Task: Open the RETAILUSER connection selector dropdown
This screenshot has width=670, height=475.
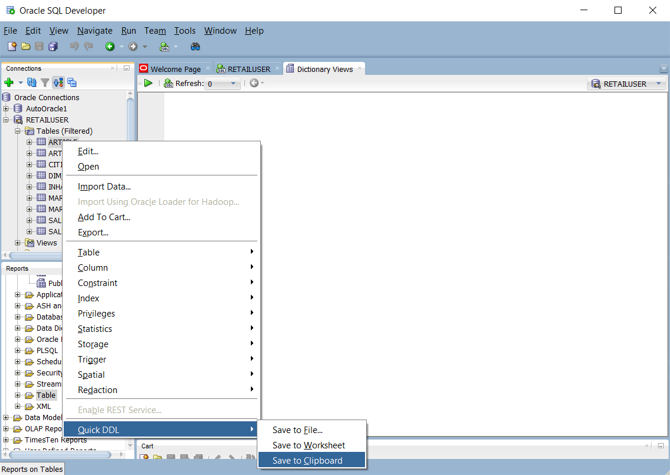Action: pos(659,84)
